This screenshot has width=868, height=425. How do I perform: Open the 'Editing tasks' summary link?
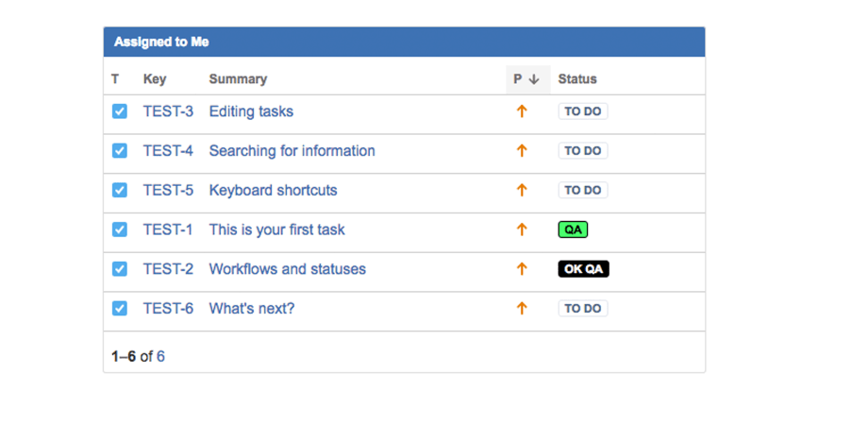(x=251, y=111)
